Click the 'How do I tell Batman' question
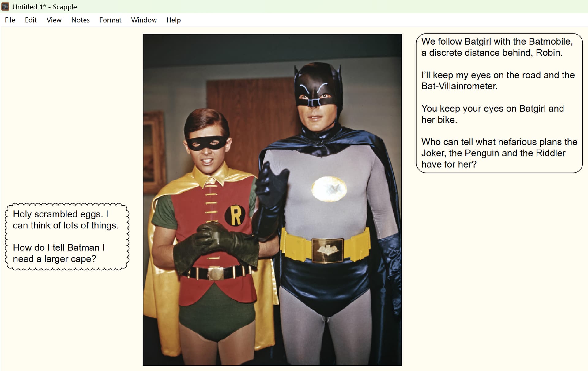 pyautogui.click(x=59, y=253)
